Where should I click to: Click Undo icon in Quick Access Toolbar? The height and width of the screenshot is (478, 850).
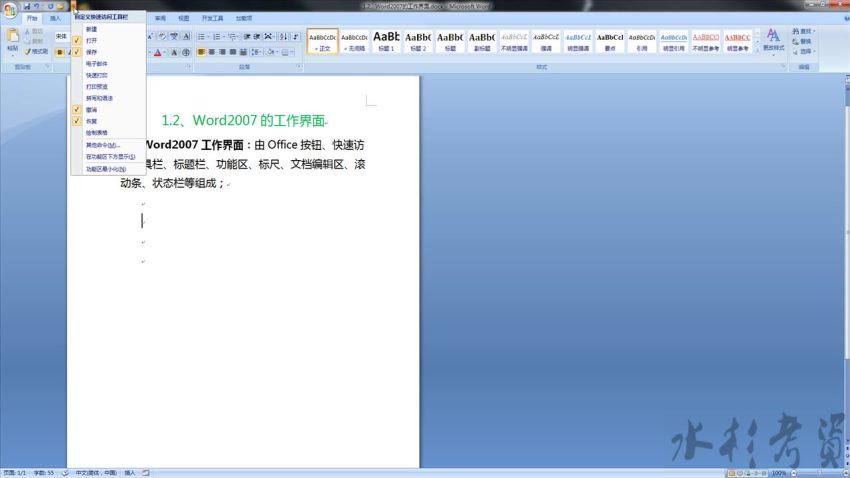[x=37, y=7]
